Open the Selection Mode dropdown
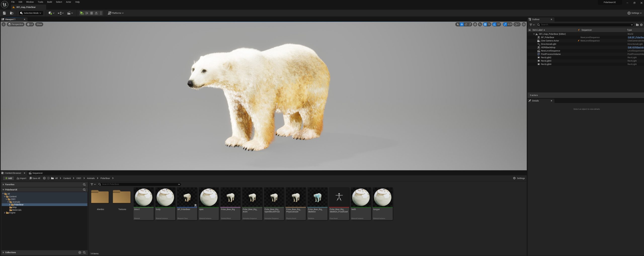 click(x=31, y=13)
